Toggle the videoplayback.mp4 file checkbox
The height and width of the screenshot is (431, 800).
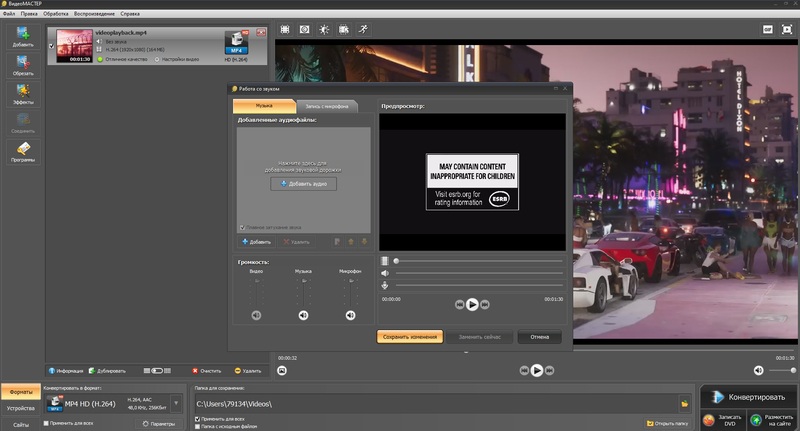pos(51,46)
